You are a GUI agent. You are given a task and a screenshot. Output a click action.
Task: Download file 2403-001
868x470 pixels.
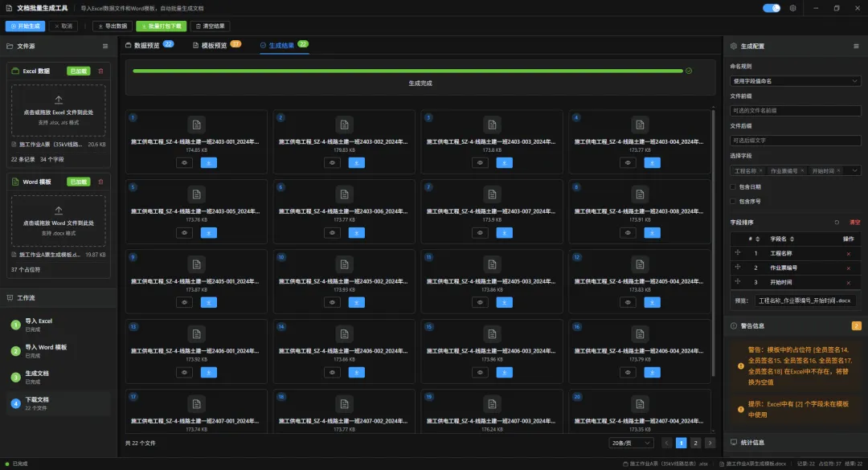(x=209, y=163)
